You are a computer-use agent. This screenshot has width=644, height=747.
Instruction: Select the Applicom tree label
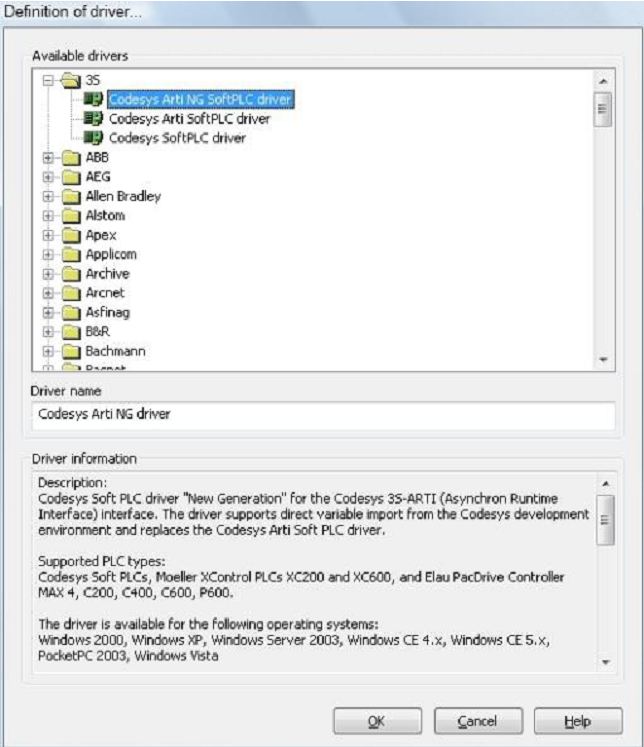[x=111, y=254]
